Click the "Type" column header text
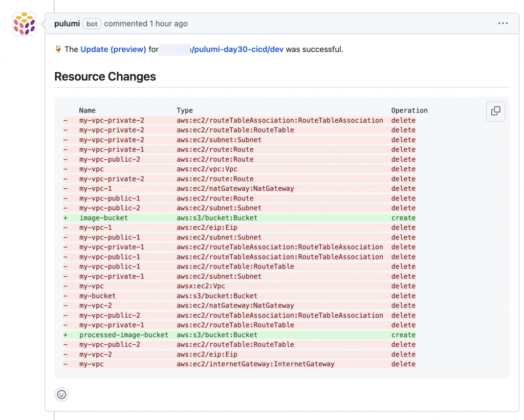524x420 pixels. (x=185, y=110)
